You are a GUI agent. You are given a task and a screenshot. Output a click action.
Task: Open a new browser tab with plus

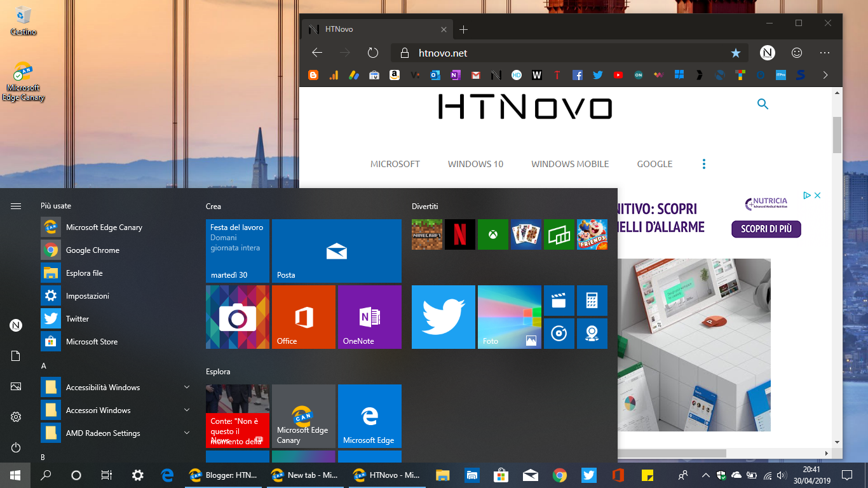[x=463, y=29]
